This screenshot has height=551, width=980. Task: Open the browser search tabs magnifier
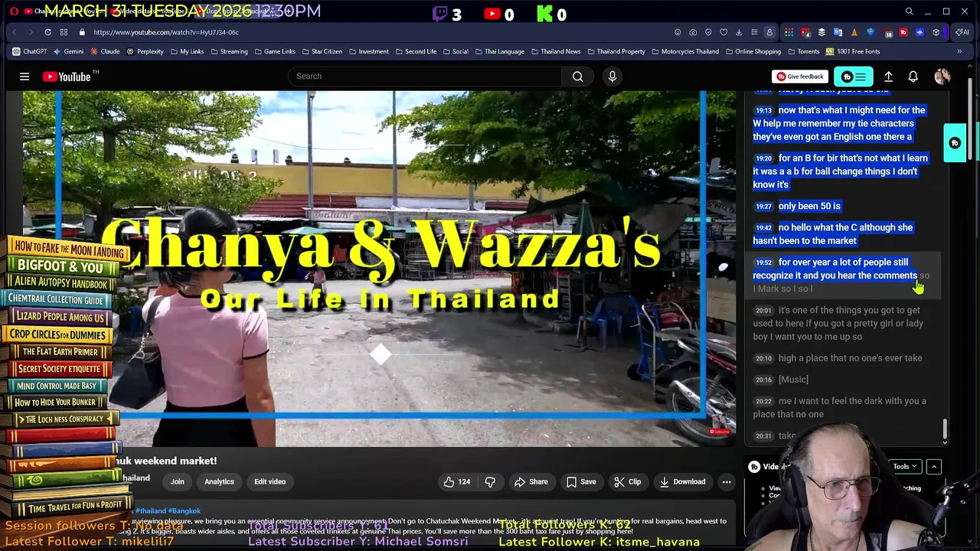909,11
